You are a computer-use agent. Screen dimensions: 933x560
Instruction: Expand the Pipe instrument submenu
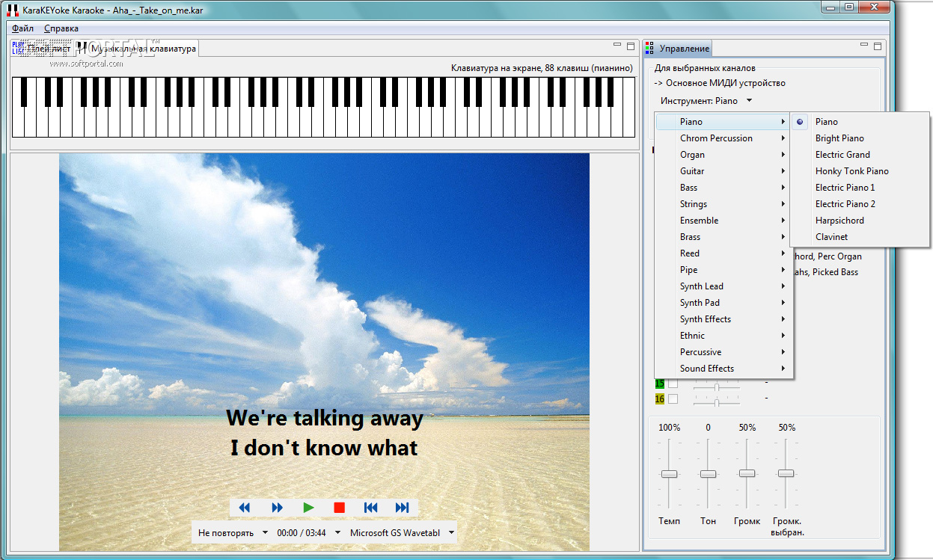(x=724, y=270)
